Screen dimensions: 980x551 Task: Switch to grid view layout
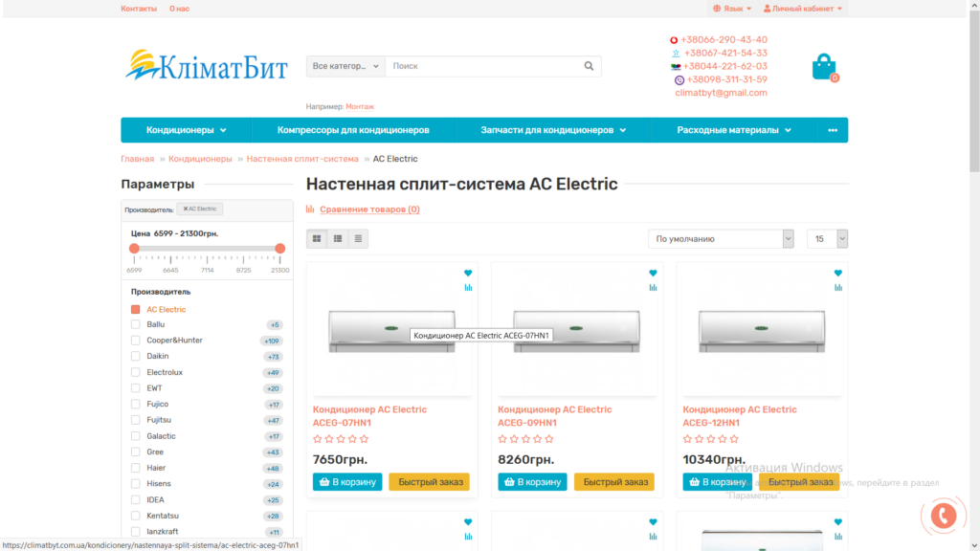point(317,238)
